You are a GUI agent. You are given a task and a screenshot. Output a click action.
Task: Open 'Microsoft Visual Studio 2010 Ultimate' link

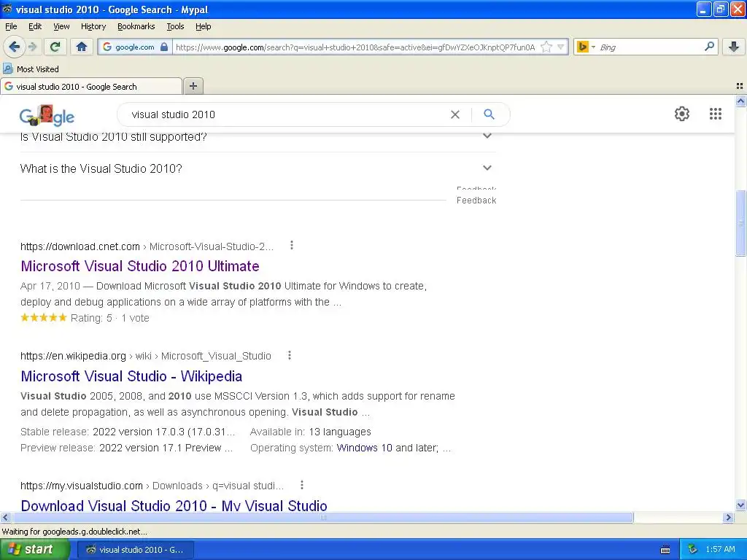click(139, 265)
